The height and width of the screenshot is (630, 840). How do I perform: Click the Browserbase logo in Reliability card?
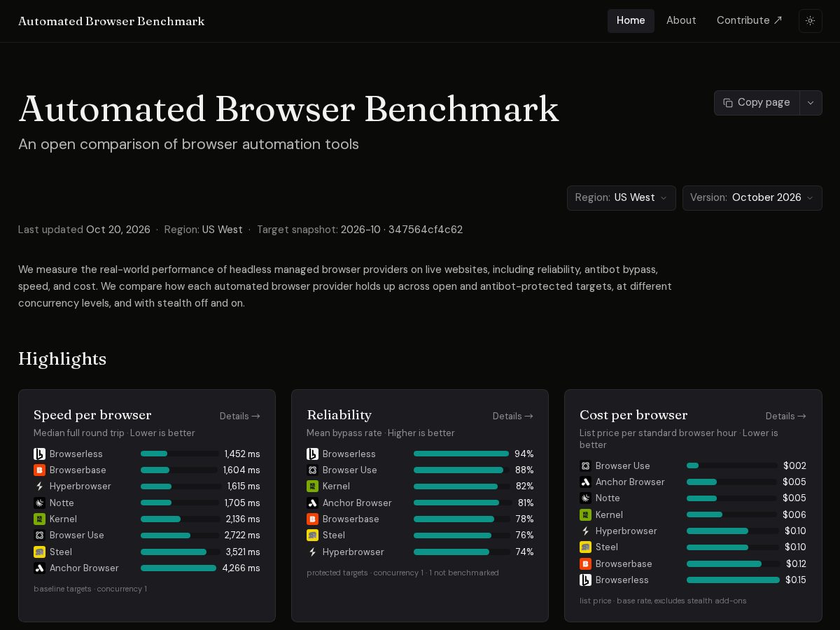click(x=313, y=519)
